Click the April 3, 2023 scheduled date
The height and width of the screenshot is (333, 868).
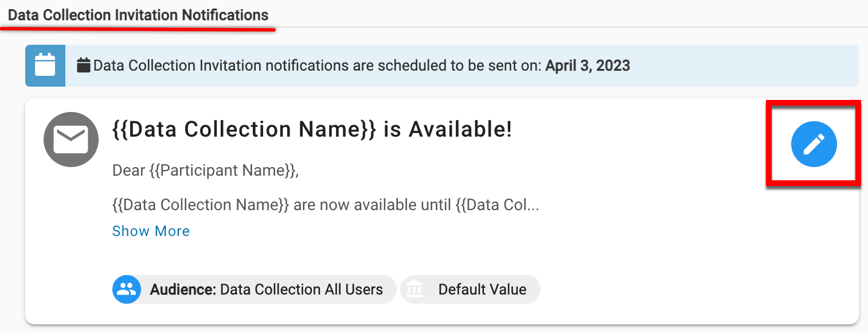click(x=587, y=65)
